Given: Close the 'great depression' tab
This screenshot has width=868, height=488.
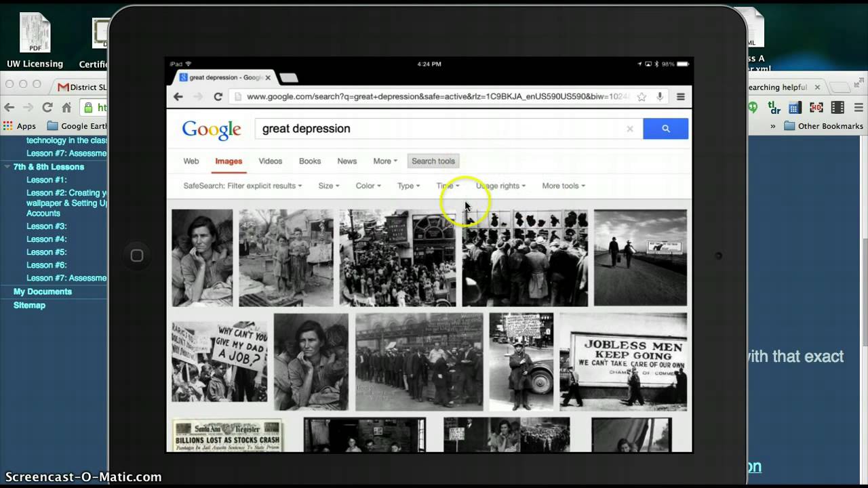Looking at the screenshot, I should point(268,78).
